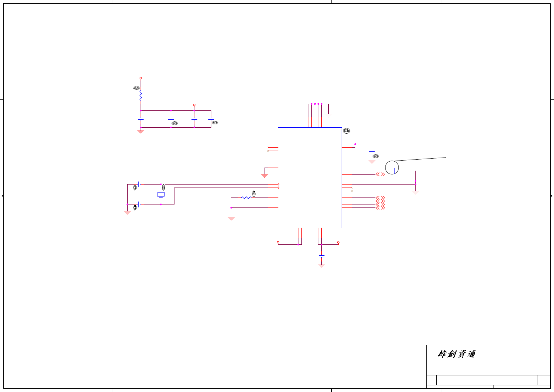Screen dimensions: 554x392
Task: Select the bank capacitor directly below the vertical resistor
Action: pos(141,118)
